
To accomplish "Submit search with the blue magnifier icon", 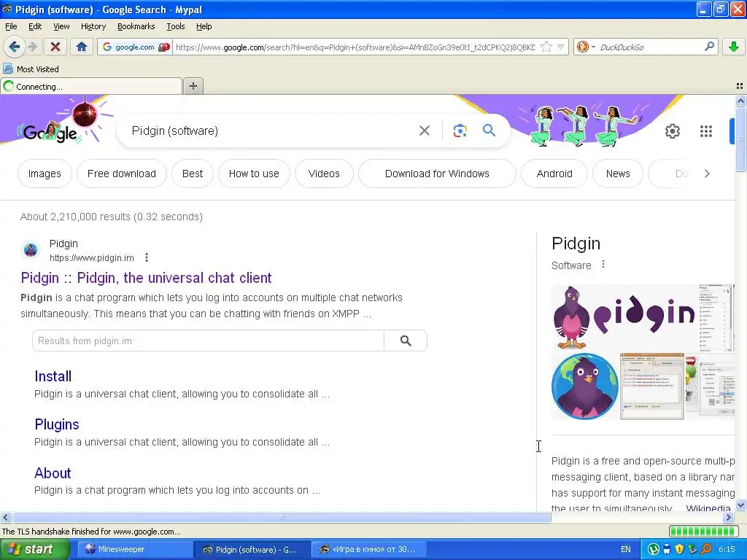I will click(x=489, y=130).
